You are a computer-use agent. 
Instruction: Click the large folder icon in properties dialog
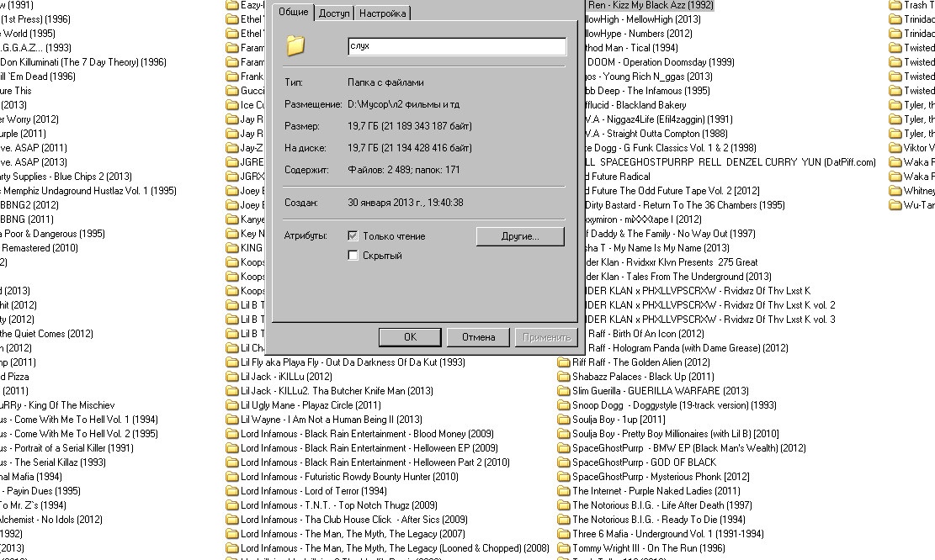pyautogui.click(x=295, y=45)
